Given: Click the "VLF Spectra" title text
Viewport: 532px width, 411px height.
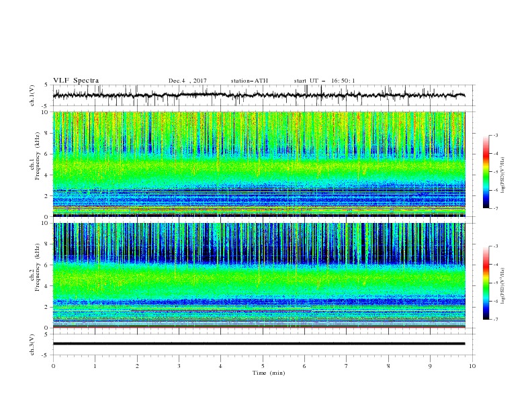Looking at the screenshot, I should tap(76, 81).
